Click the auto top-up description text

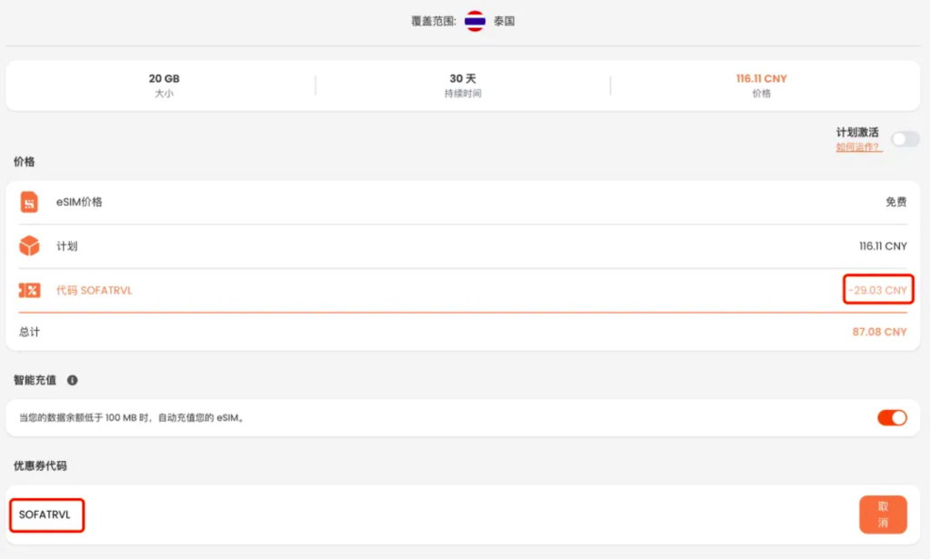click(132, 418)
